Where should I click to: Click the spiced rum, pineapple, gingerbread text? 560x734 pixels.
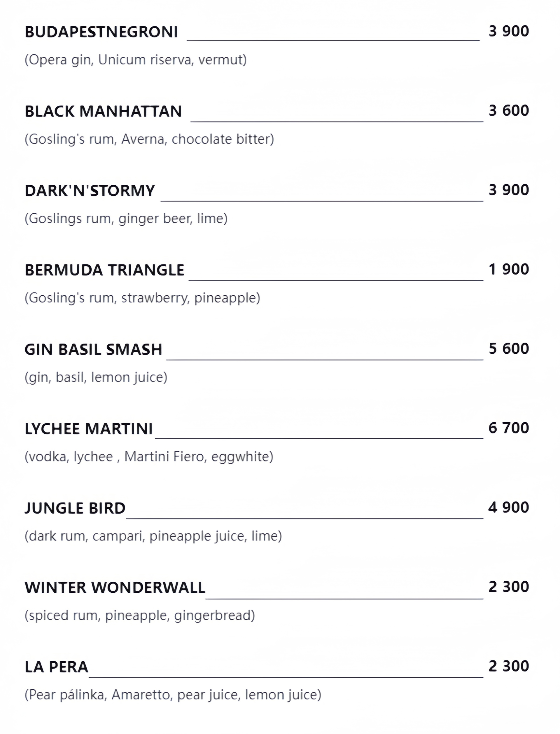[140, 616]
